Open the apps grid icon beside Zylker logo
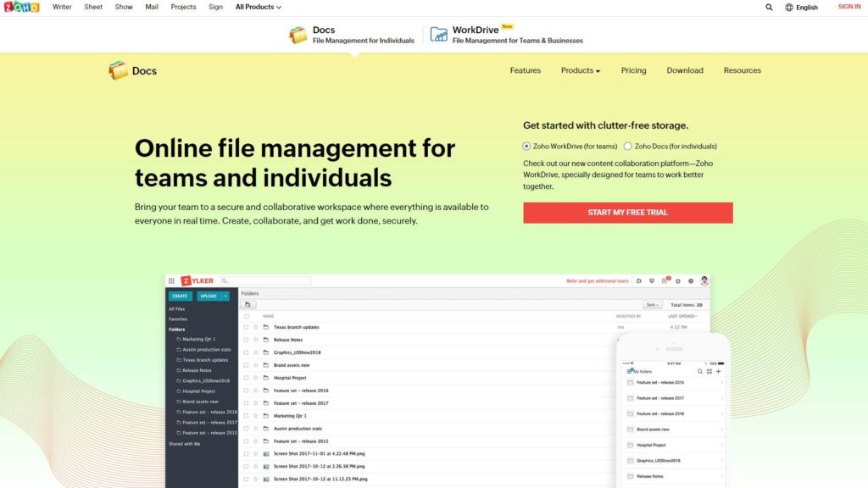This screenshot has height=488, width=868. (171, 280)
